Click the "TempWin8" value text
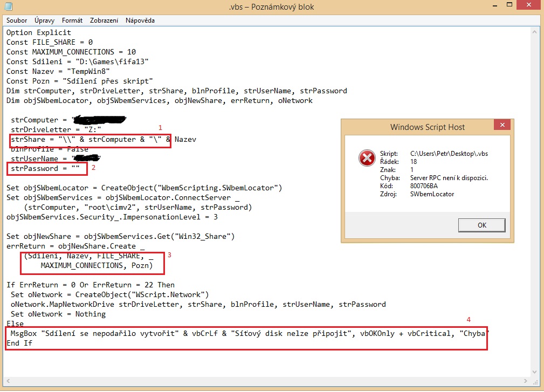544x392 pixels. [x=88, y=72]
